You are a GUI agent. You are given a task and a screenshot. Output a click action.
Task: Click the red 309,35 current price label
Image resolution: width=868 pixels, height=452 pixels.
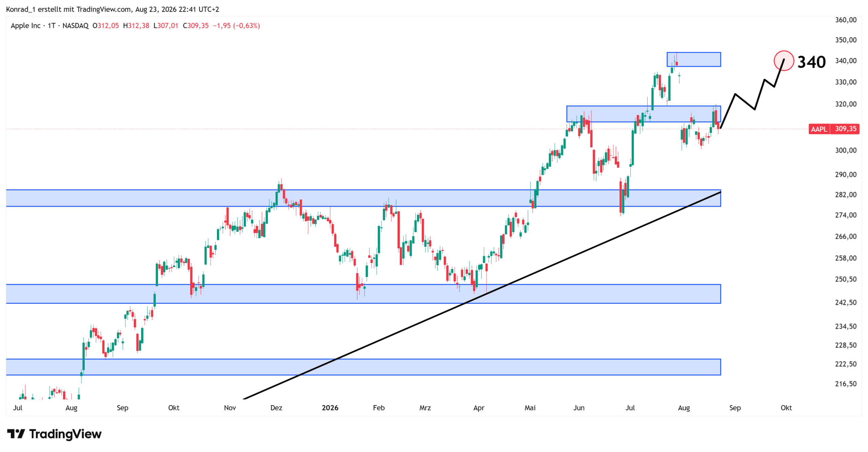click(845, 129)
